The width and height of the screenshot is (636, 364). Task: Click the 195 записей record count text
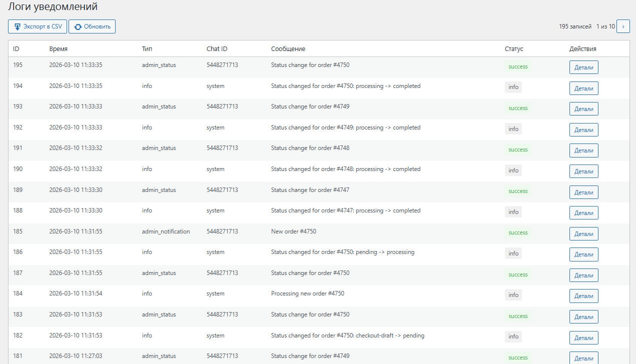pyautogui.click(x=575, y=26)
